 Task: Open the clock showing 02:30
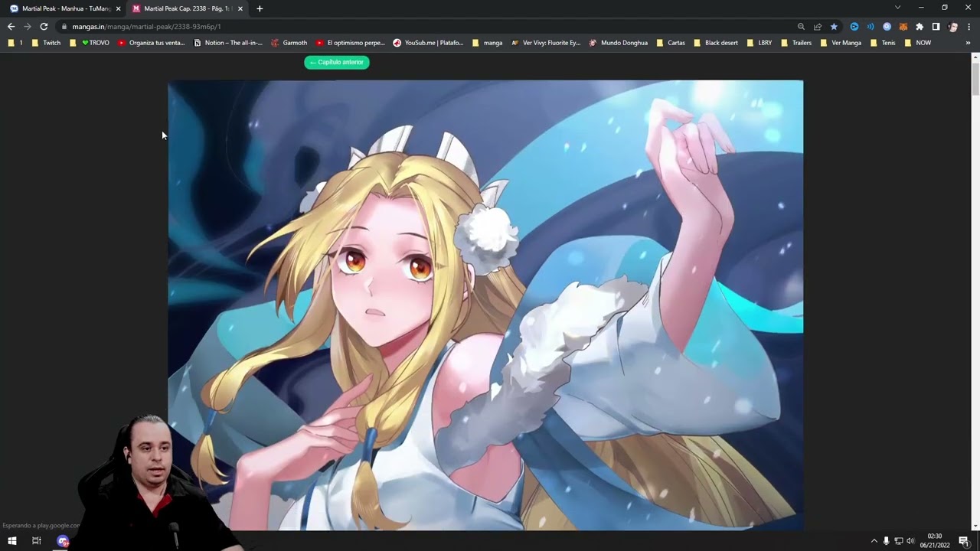[x=935, y=541]
